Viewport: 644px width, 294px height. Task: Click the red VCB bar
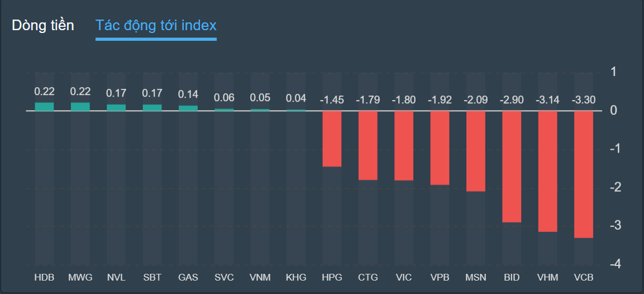point(584,174)
